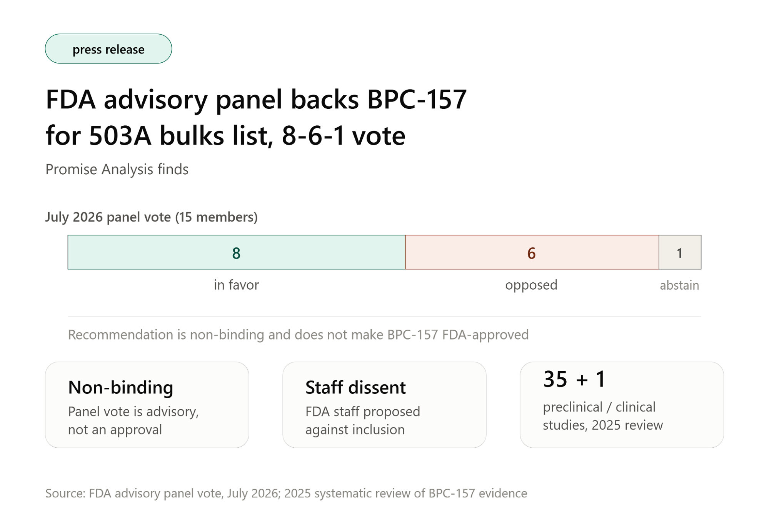Click the Source citation footer text
The height and width of the screenshot is (532, 769).
click(x=286, y=493)
